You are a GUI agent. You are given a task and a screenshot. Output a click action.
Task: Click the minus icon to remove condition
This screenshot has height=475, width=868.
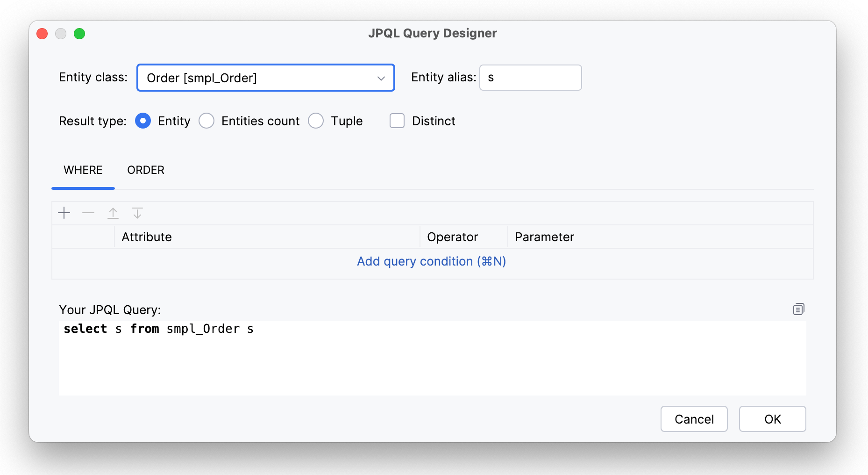(x=88, y=213)
